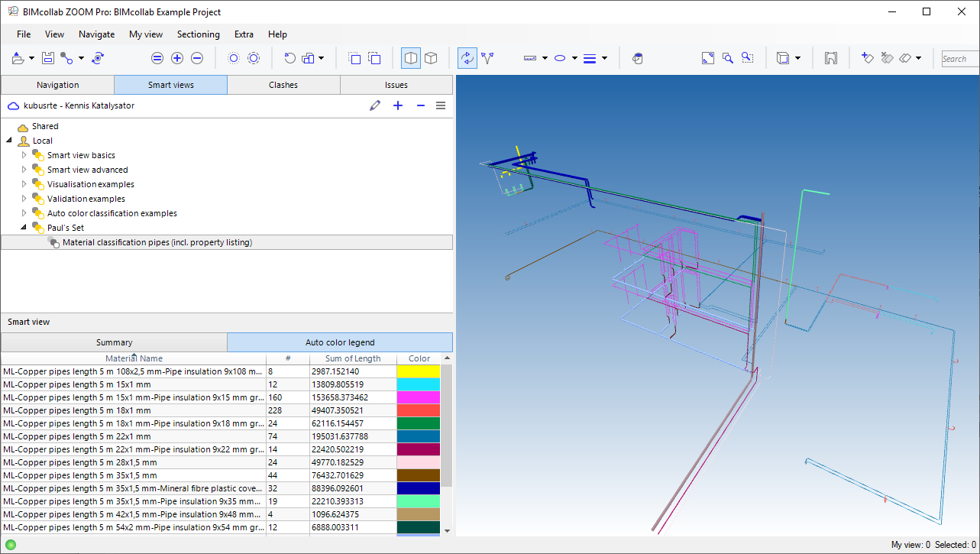Click the stacked boxes toolbar icon
Screen dimensions: 980x554
click(x=309, y=58)
